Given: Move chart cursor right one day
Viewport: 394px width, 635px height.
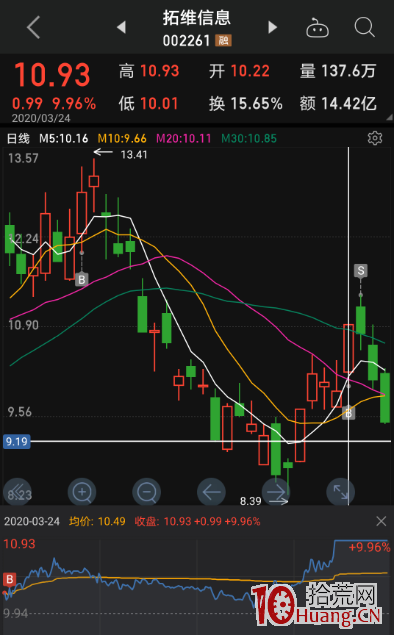Looking at the screenshot, I should (x=276, y=492).
